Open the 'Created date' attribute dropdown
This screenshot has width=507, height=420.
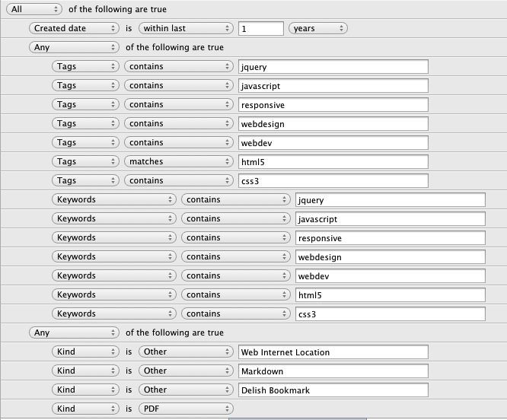pos(75,28)
